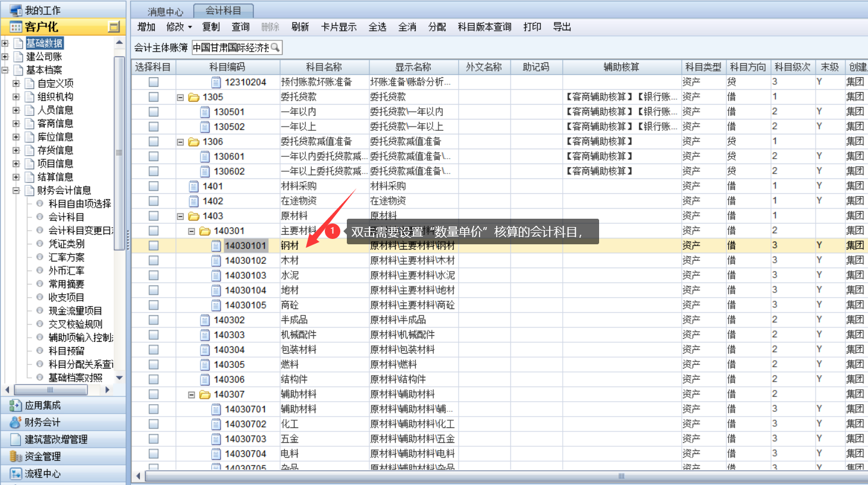Image resolution: width=868 pixels, height=485 pixels.
Task: Click the document icon of account 12310204
Action: click(x=216, y=82)
